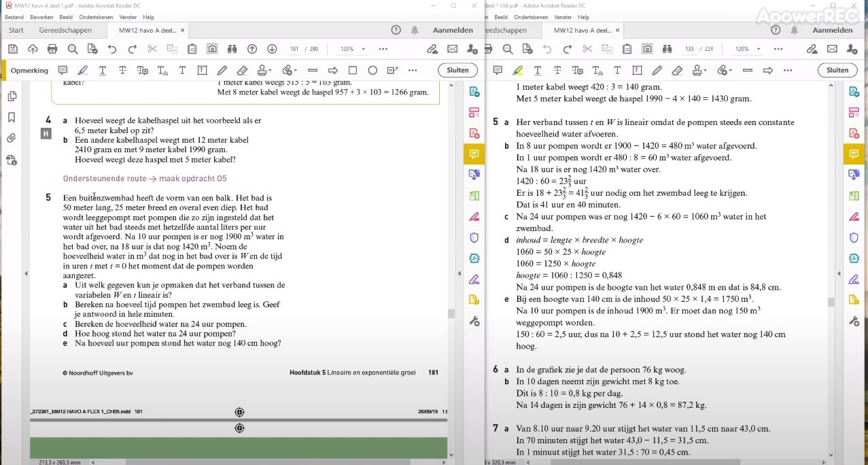Screen dimensions: 868x465
Task: Expand stamp tool dropdown in left window
Action: click(271, 70)
